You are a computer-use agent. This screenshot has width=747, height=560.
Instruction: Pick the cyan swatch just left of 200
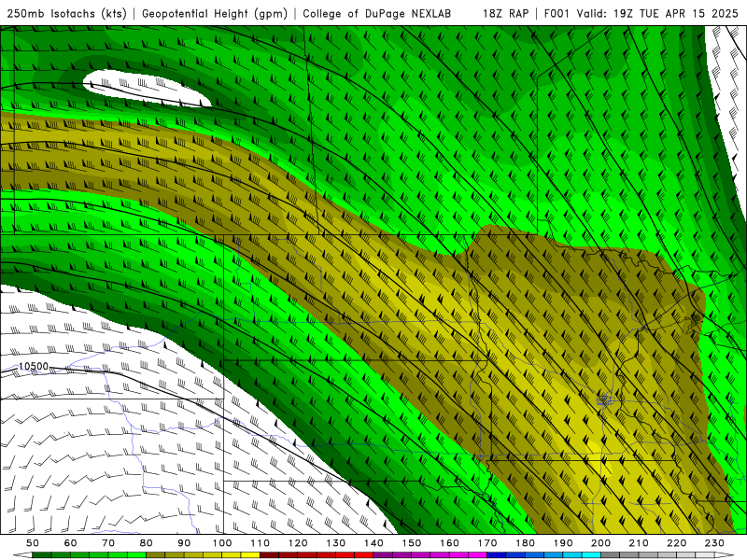(x=591, y=555)
